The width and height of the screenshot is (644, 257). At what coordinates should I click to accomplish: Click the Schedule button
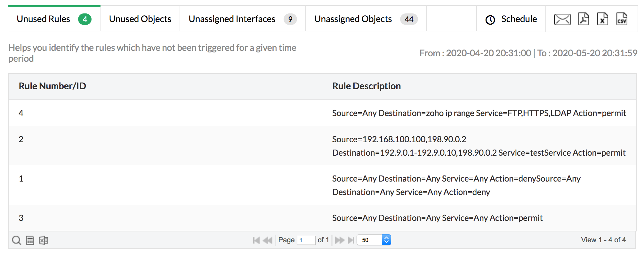point(511,19)
